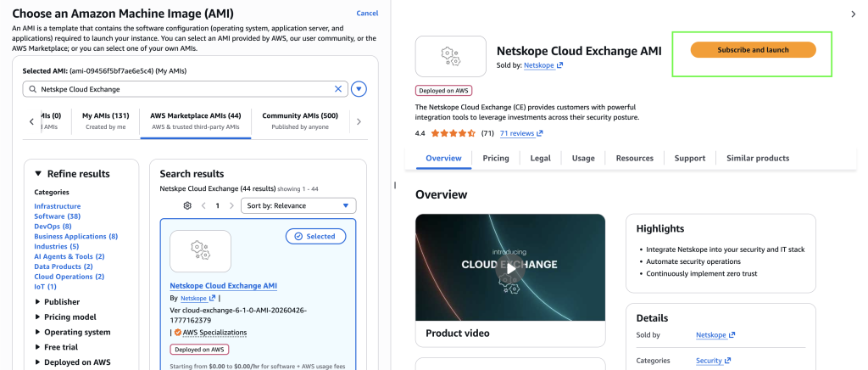Go to previous results page arrow
Image resolution: width=868 pixels, height=370 pixels.
click(x=203, y=205)
